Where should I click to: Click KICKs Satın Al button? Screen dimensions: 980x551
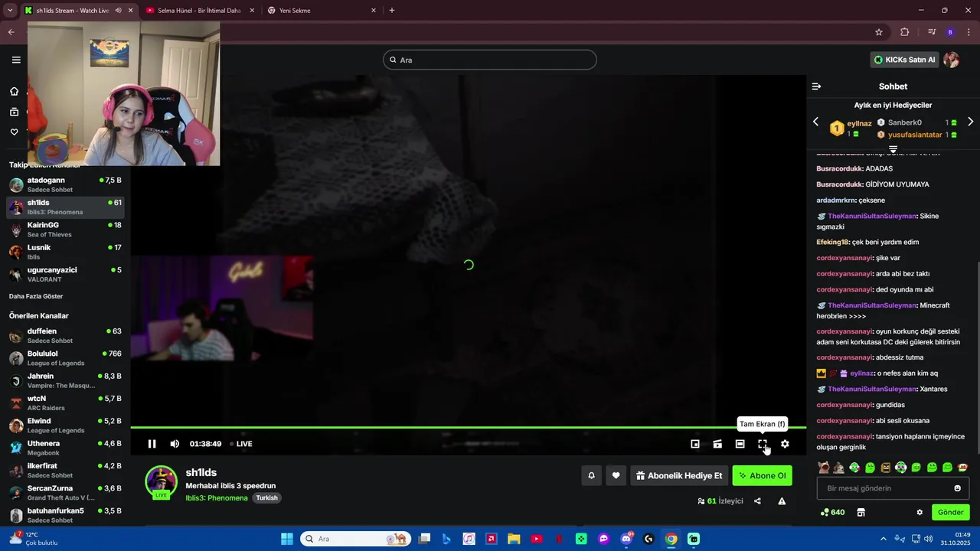click(x=905, y=60)
